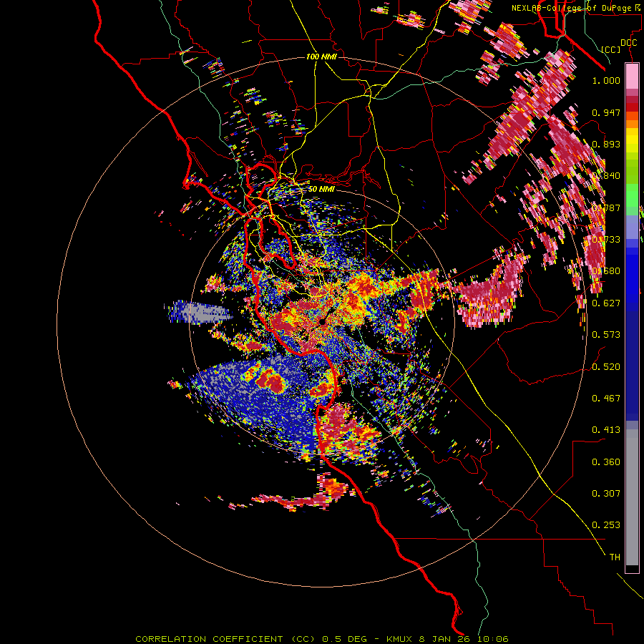Click the 0.627 value on the color scale
Screen dimensions: 644x644
pos(606,303)
